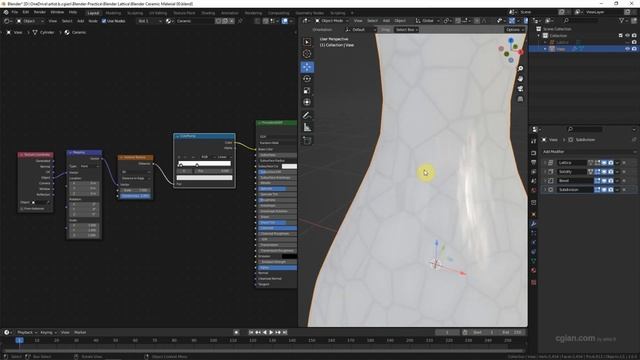Collapse the Collection tree in outliner
Screen dimensions: 640x360
[x=538, y=36]
